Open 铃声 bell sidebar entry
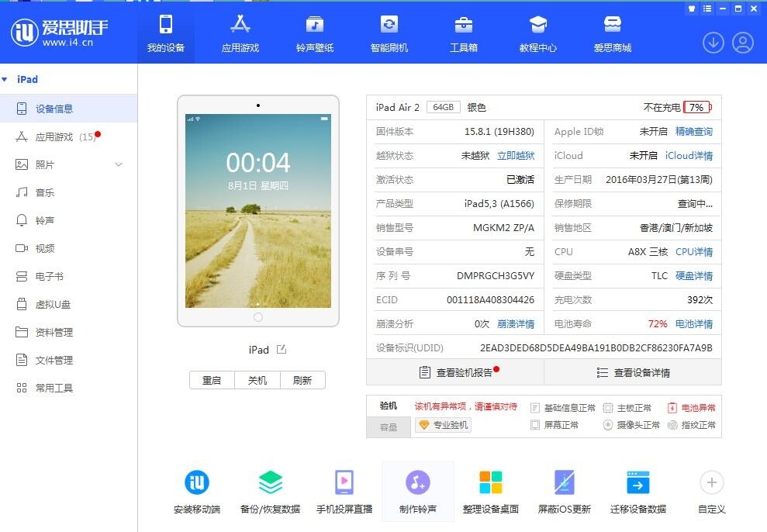 click(68, 220)
